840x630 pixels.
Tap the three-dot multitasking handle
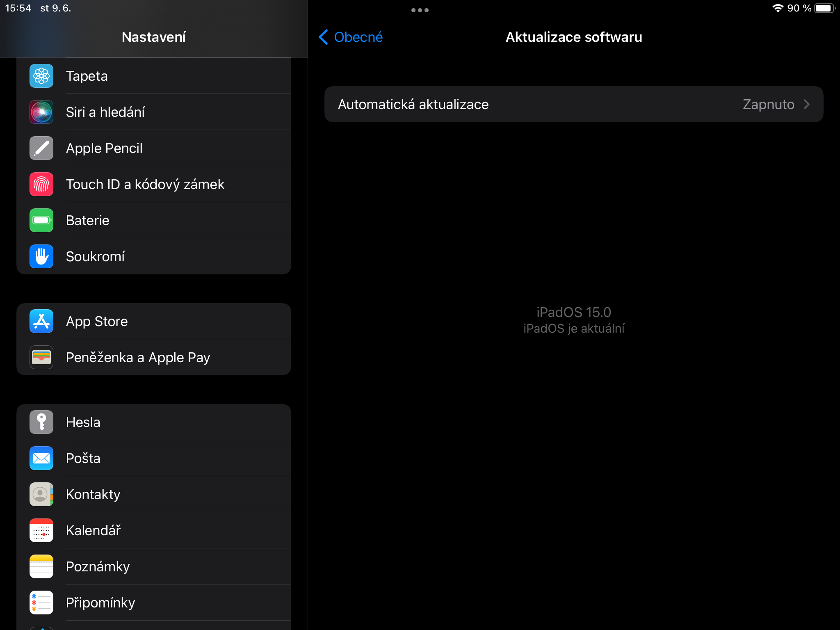coord(420,10)
